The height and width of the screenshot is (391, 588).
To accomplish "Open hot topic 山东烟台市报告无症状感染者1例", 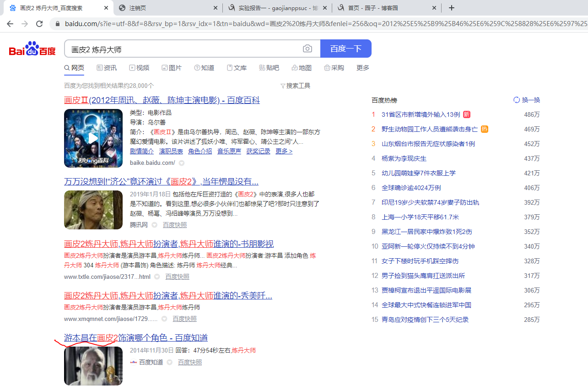I will tap(428, 144).
